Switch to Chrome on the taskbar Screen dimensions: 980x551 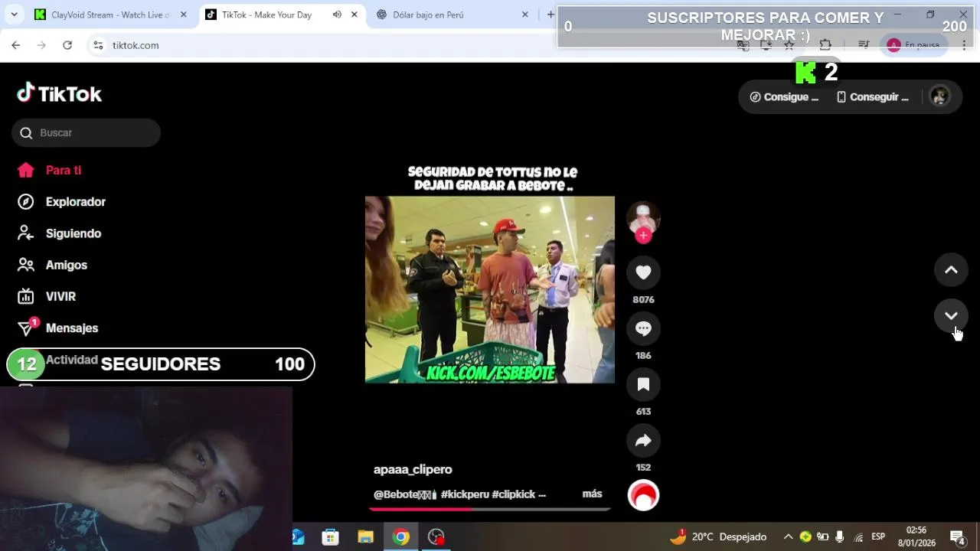(400, 536)
